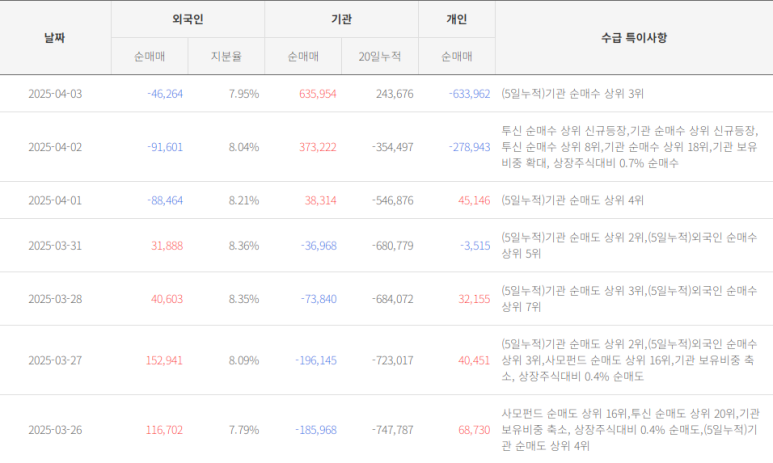Click the note beginning '사모펀드 순매도 상위 16위,투신'

(x=631, y=430)
